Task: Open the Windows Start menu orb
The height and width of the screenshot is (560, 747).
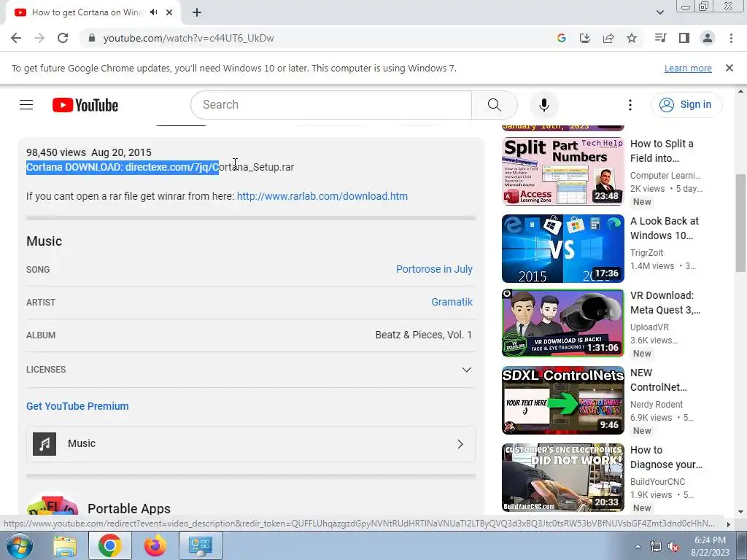Action: coord(19,545)
